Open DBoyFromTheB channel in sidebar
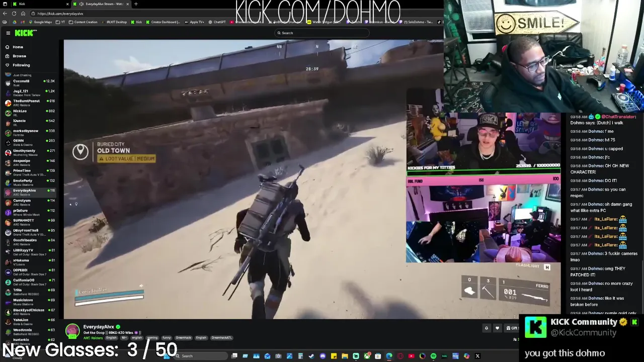The width and height of the screenshot is (644, 362). (30, 232)
